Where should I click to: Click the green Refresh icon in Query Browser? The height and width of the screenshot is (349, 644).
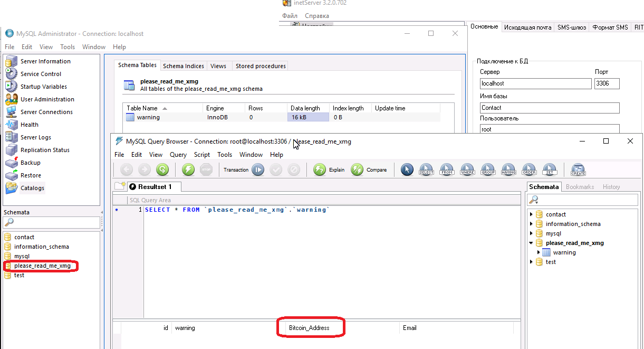pyautogui.click(x=162, y=169)
